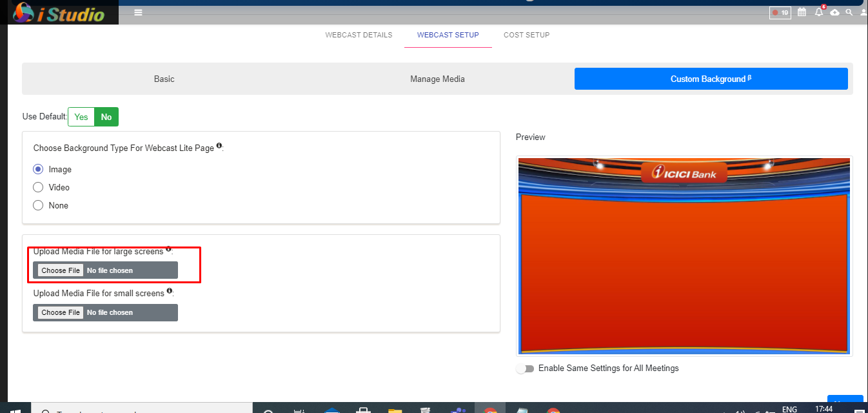Click the ICICI Bank preview image
868x413 pixels.
[x=684, y=256]
